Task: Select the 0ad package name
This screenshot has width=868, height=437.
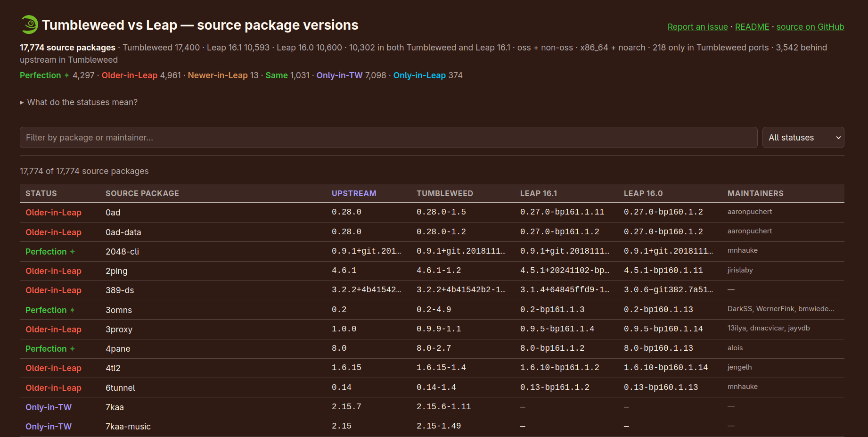Action: (x=113, y=213)
